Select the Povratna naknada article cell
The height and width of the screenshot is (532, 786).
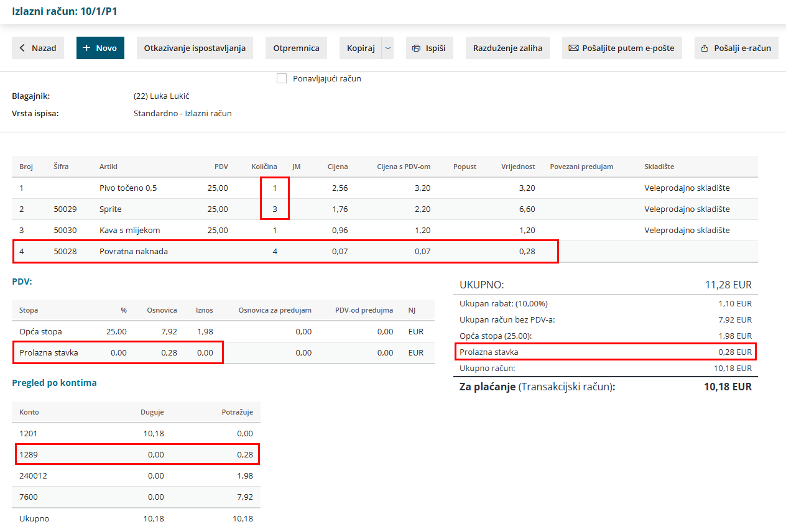point(134,251)
